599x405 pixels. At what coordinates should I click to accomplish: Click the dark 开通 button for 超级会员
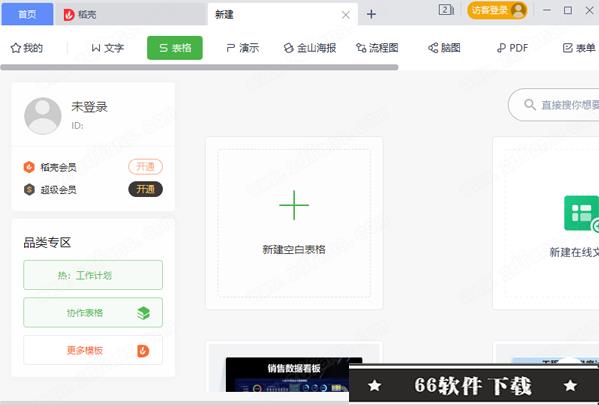click(x=145, y=189)
